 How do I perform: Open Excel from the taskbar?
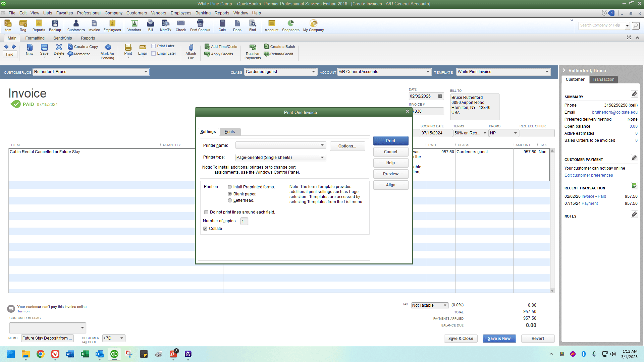[x=85, y=354]
